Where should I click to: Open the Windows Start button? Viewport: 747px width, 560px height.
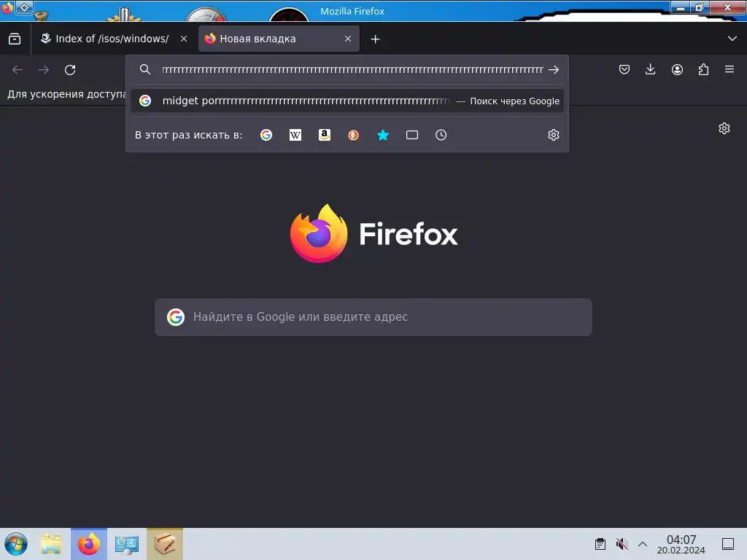point(16,544)
